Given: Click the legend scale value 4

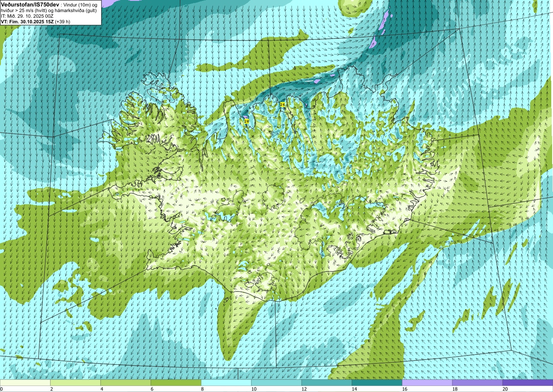Looking at the screenshot, I should (102, 389).
